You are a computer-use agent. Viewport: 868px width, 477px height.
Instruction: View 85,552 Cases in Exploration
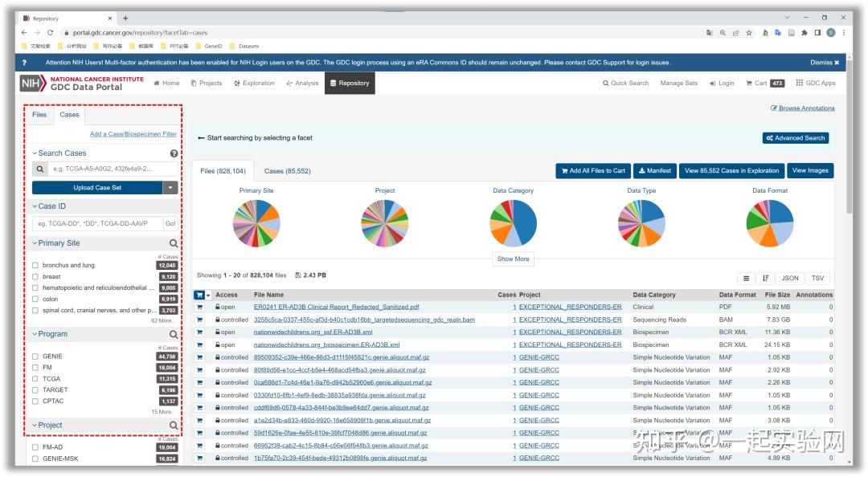pyautogui.click(x=731, y=171)
